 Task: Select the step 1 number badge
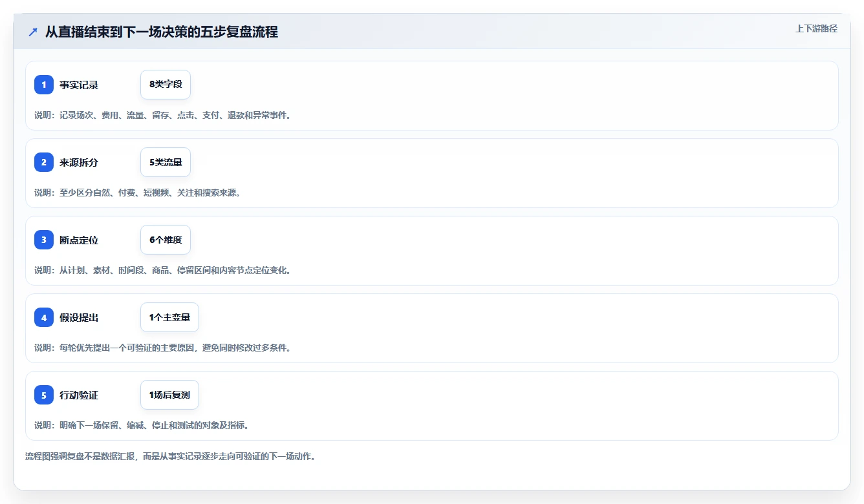44,85
